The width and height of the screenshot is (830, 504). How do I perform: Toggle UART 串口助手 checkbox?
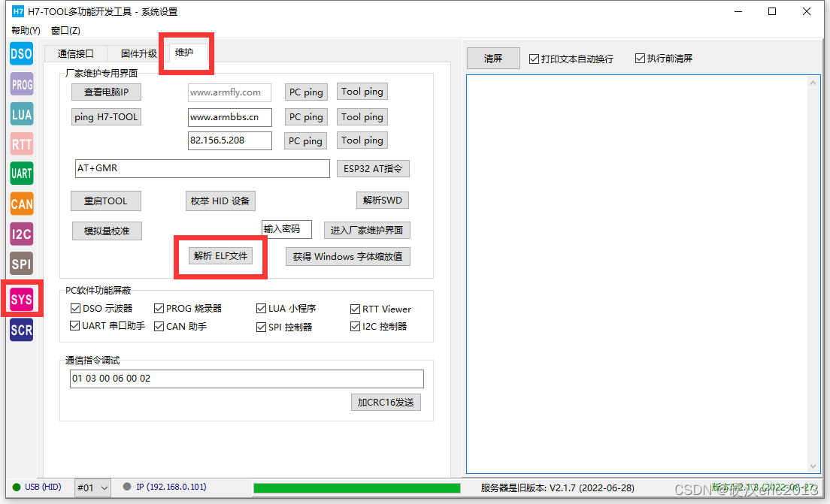tap(74, 326)
